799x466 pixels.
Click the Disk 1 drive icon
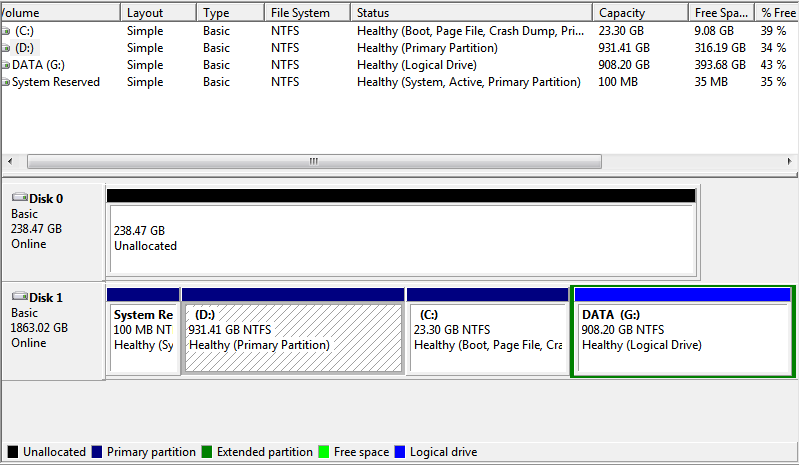coord(20,296)
